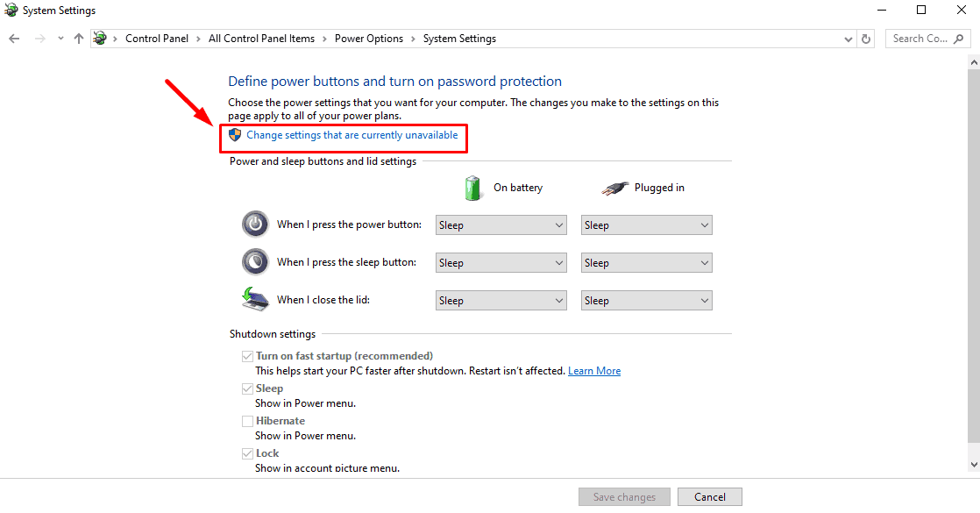The image size is (980, 513).
Task: Open sleep button Plugged in dropdown
Action: (x=647, y=263)
